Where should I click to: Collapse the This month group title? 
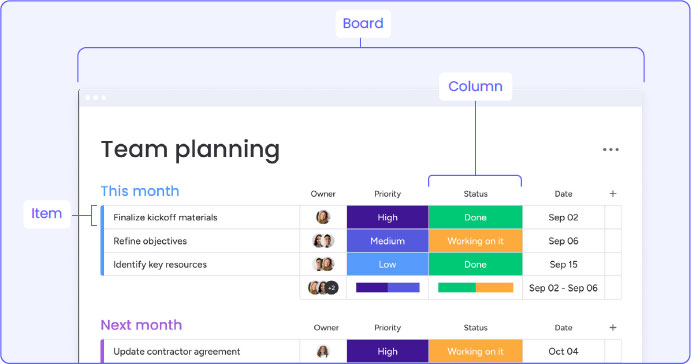[x=140, y=191]
